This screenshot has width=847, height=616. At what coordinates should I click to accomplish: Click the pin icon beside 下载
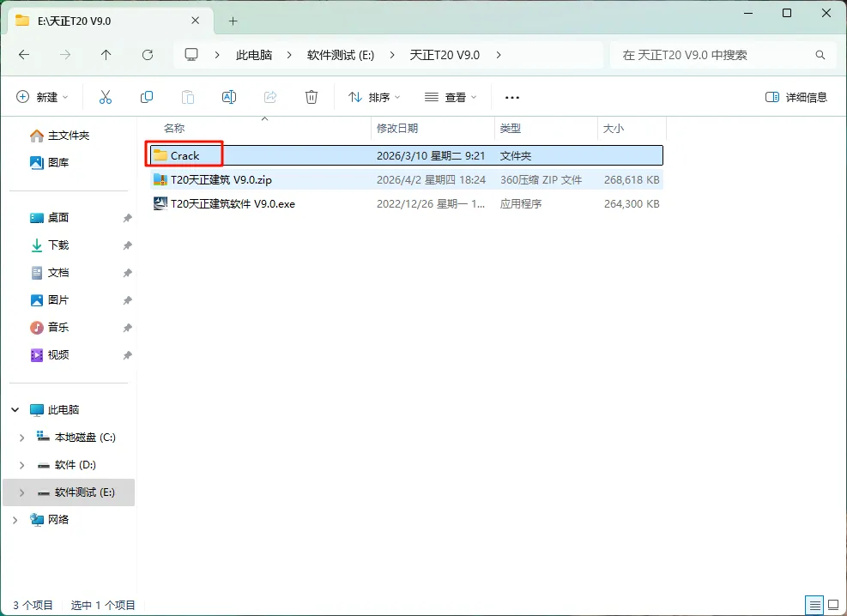[x=128, y=245]
